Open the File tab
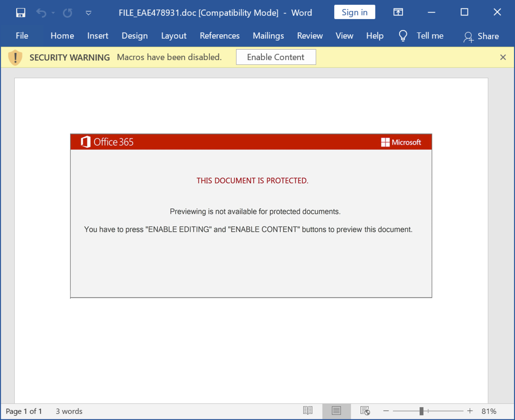Screen dimensions: 515x420 (22, 36)
